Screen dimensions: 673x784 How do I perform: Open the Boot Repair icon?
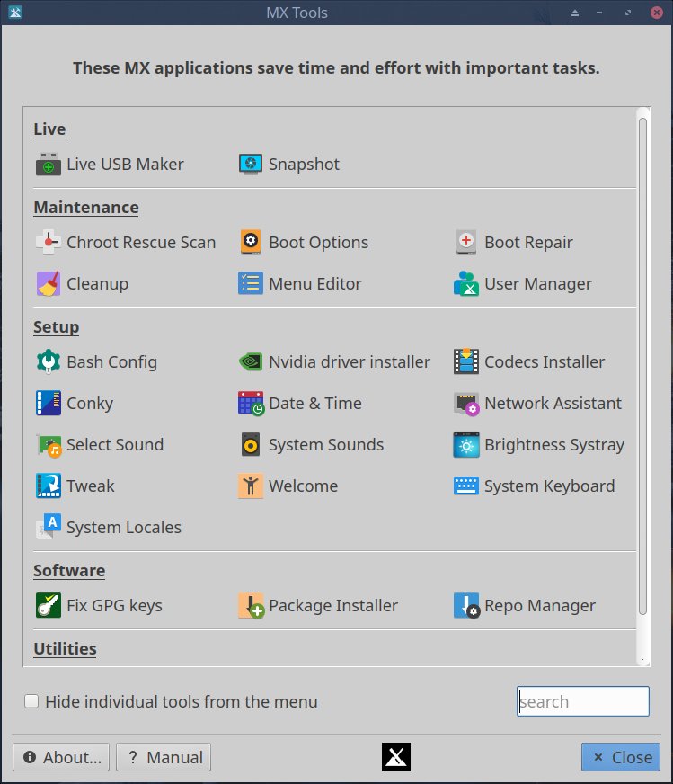pos(465,243)
